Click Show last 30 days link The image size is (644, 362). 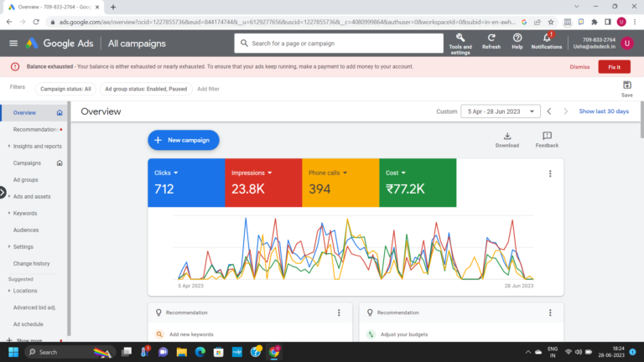pyautogui.click(x=604, y=111)
